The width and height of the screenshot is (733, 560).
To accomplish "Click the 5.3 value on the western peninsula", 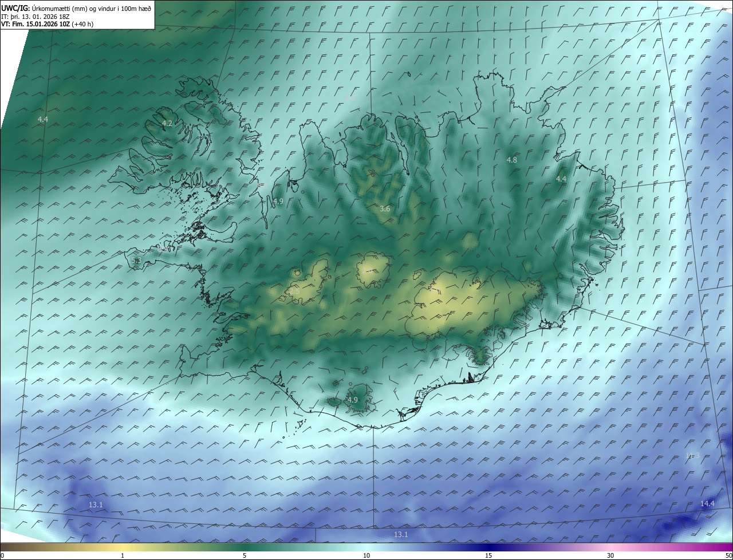I will pos(136,261).
